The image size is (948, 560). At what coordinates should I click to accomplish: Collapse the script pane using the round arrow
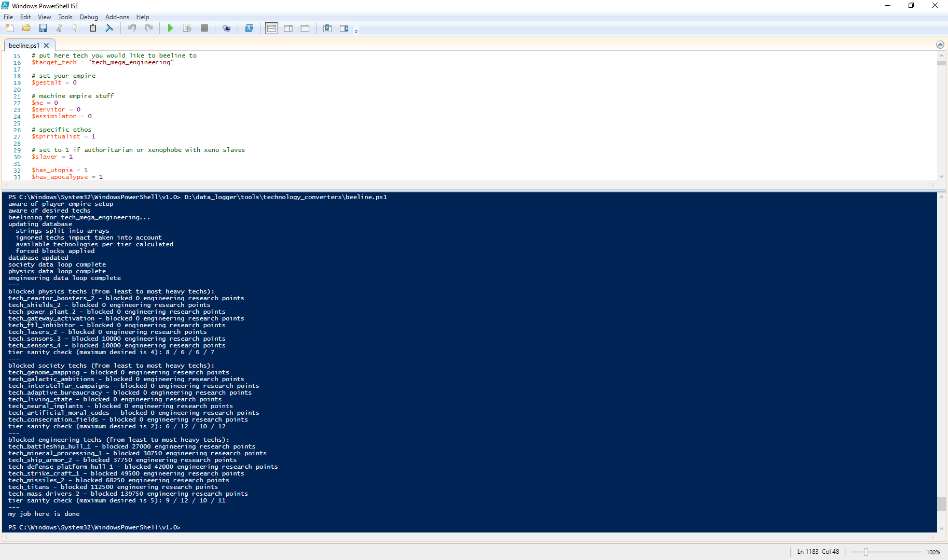940,45
